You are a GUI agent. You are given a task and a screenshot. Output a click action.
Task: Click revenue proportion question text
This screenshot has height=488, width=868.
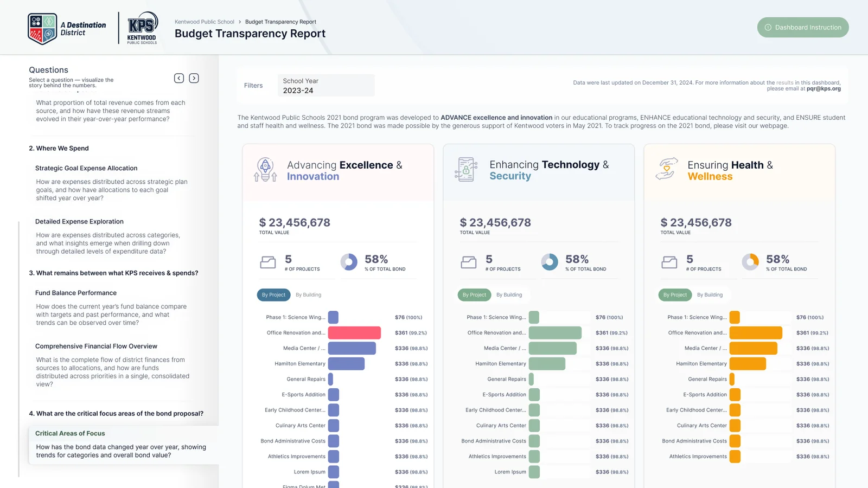111,111
